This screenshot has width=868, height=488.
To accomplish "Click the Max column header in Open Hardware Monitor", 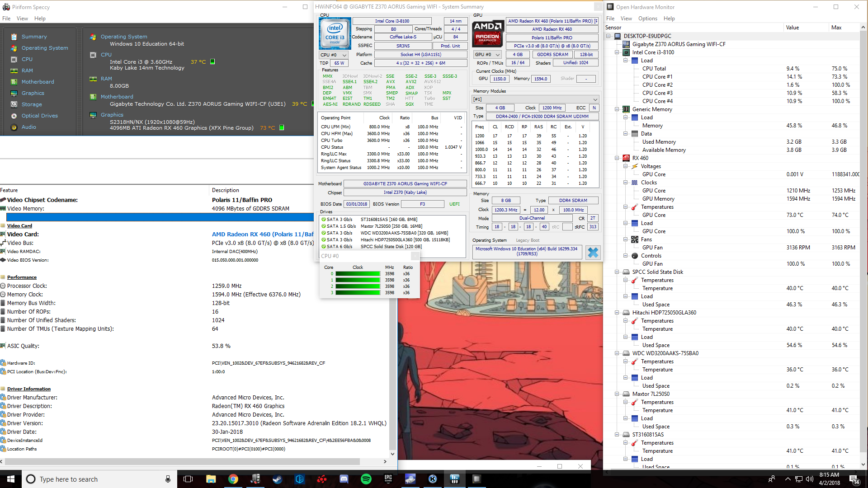I will (844, 28).
